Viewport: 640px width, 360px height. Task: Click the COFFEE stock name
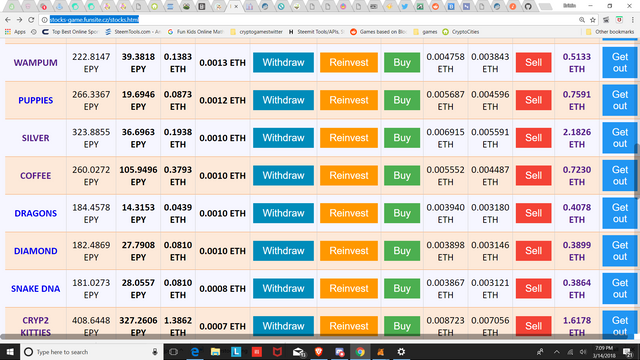tap(36, 176)
